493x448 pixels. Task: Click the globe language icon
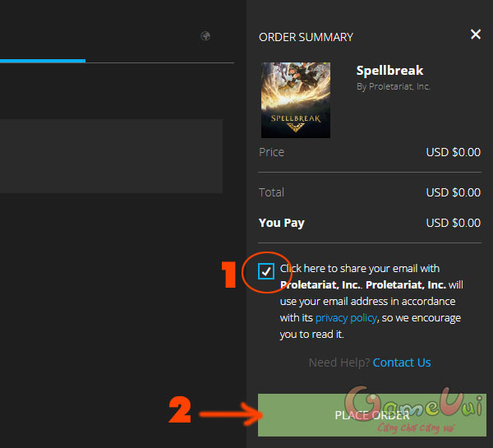[x=205, y=36]
